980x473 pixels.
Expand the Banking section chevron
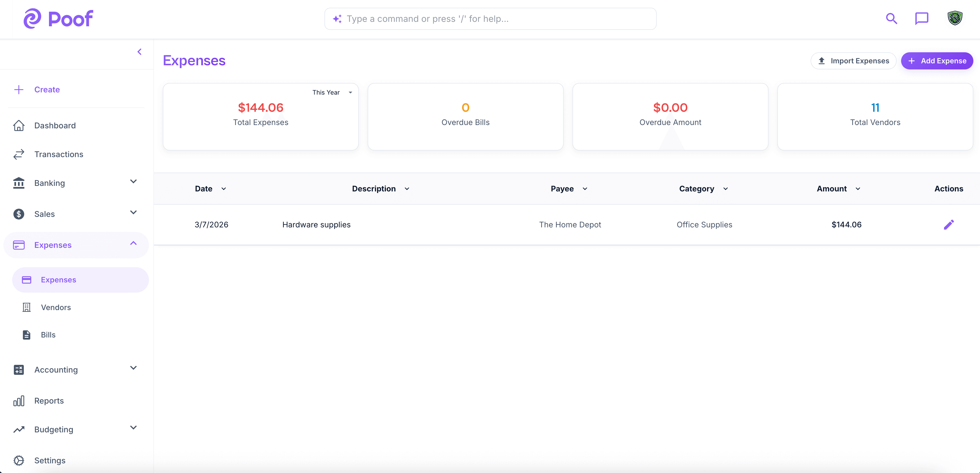click(x=133, y=181)
